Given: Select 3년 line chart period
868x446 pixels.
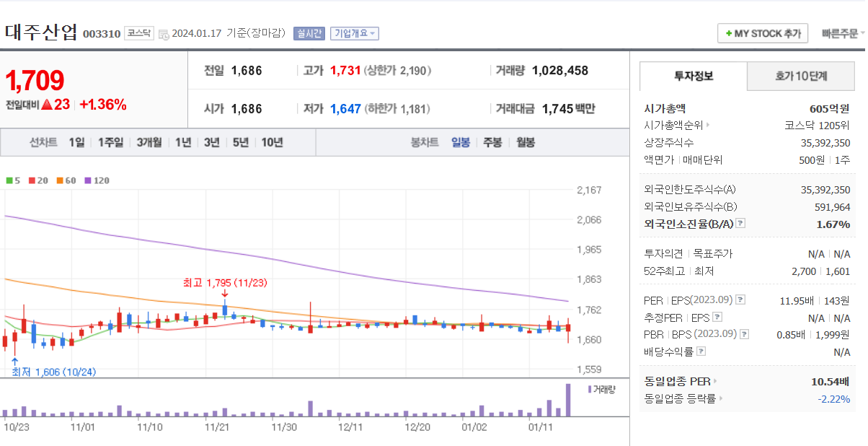Looking at the screenshot, I should (211, 142).
